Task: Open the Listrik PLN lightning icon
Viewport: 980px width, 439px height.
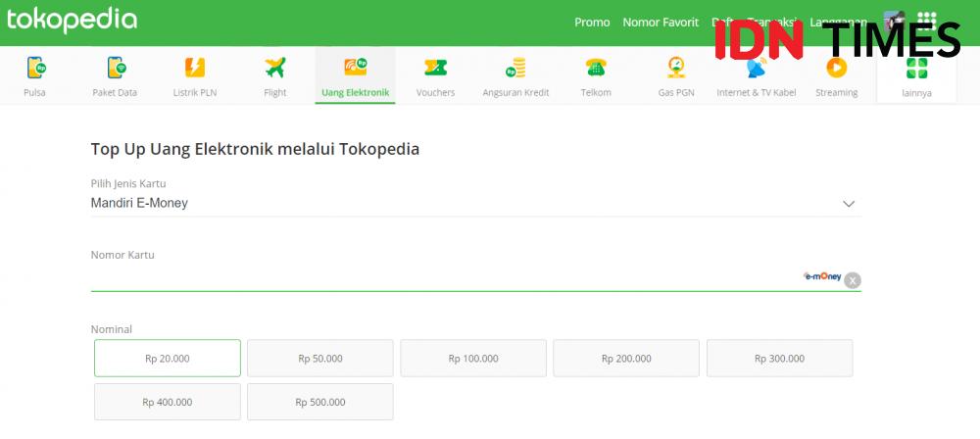Action: pos(195,67)
